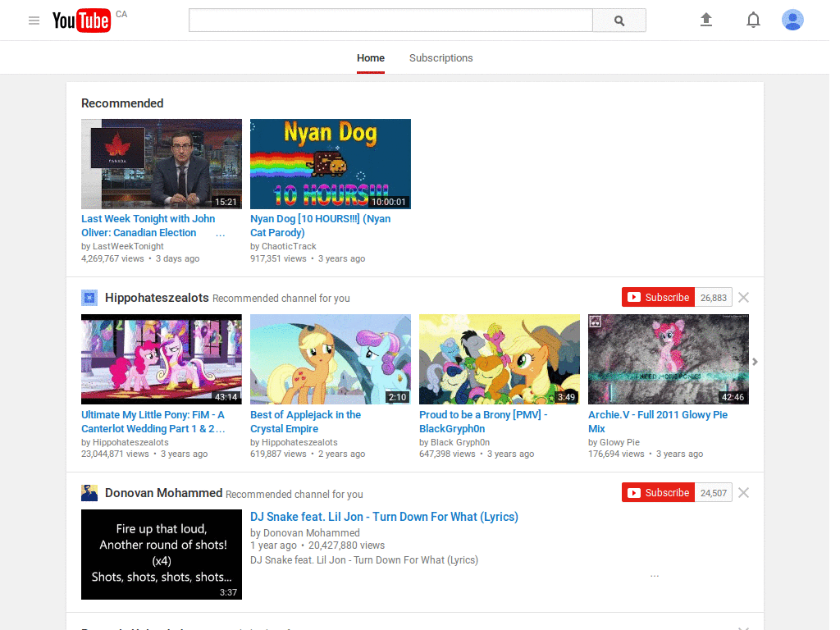Open the account avatar menu
This screenshot has width=840, height=630.
tap(792, 20)
